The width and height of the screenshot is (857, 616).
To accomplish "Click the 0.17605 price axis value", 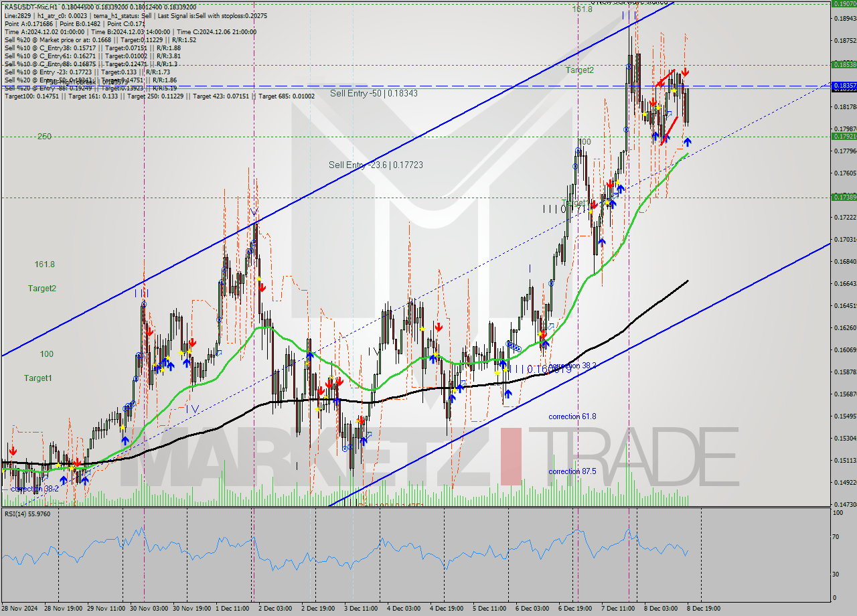I will (845, 173).
